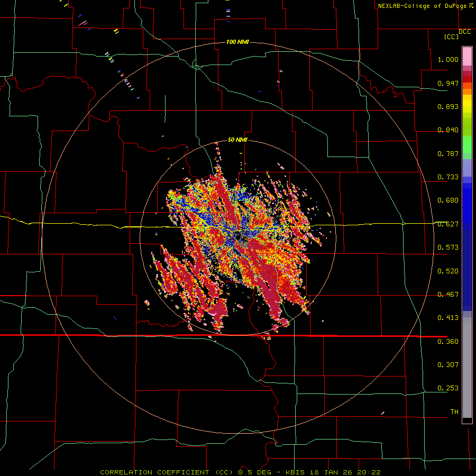Select the 0.787 scale value
This screenshot has height=476, width=476.
click(448, 153)
